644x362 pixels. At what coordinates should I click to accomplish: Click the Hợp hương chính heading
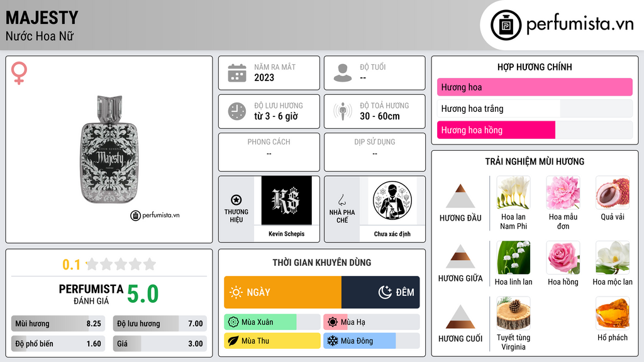[535, 67]
